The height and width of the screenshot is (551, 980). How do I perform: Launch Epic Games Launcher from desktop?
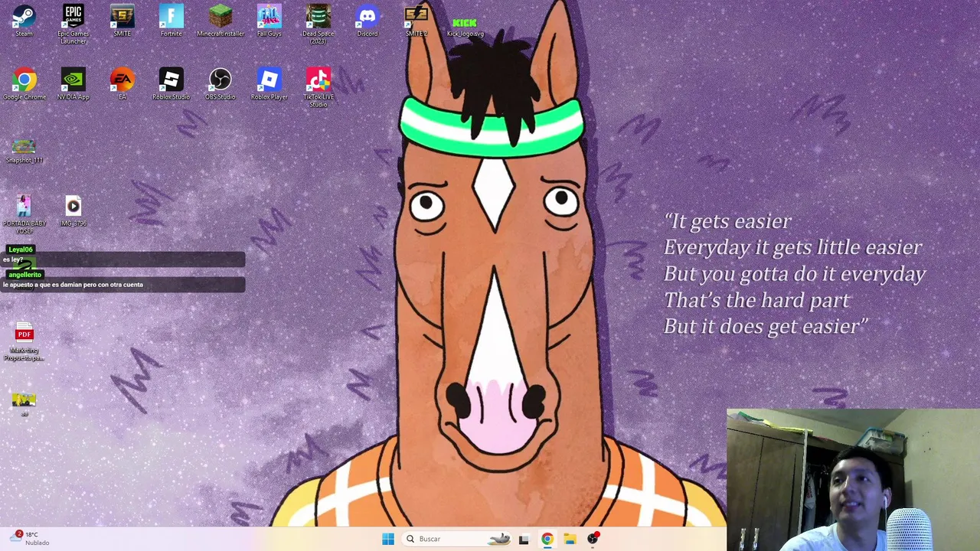tap(73, 24)
